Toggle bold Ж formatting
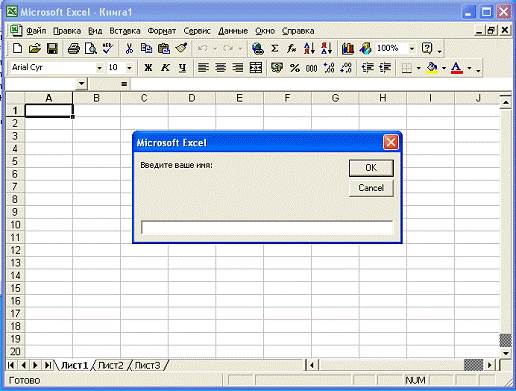 click(148, 68)
